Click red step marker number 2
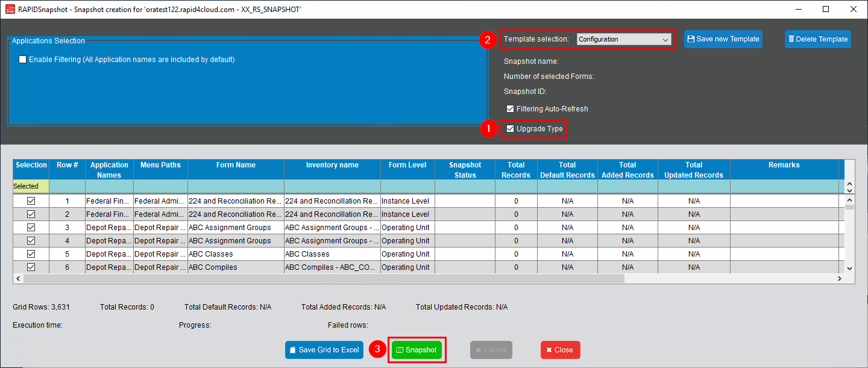The image size is (868, 368). click(x=488, y=40)
